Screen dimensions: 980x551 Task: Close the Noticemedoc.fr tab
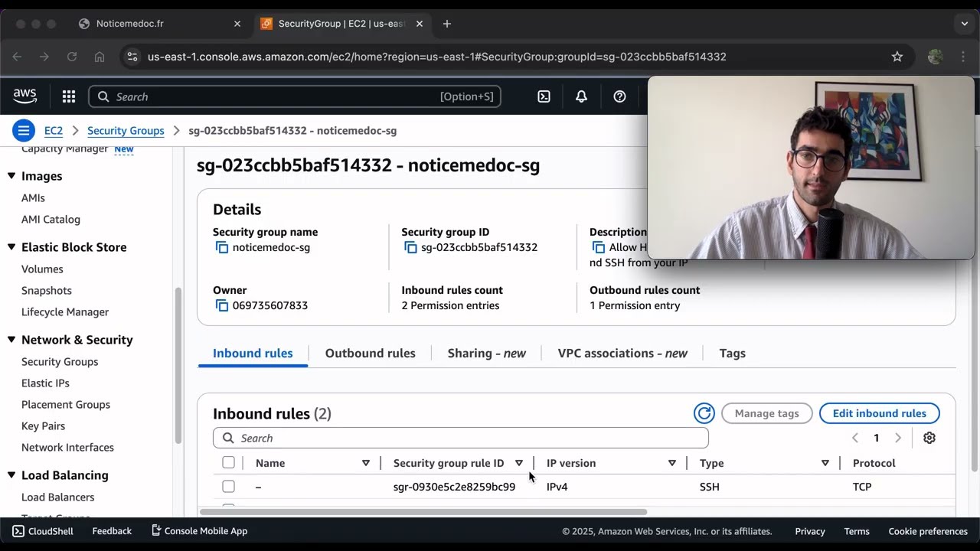(x=237, y=24)
